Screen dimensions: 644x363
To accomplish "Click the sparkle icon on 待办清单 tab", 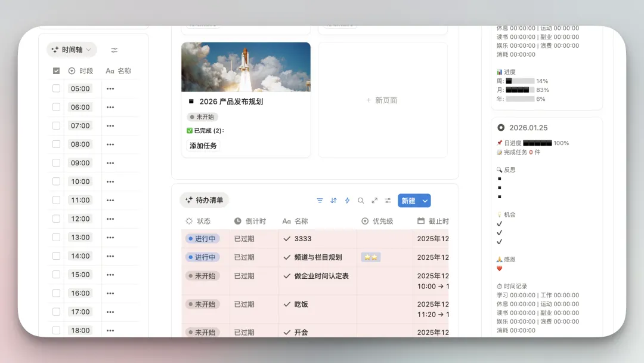I will (189, 200).
